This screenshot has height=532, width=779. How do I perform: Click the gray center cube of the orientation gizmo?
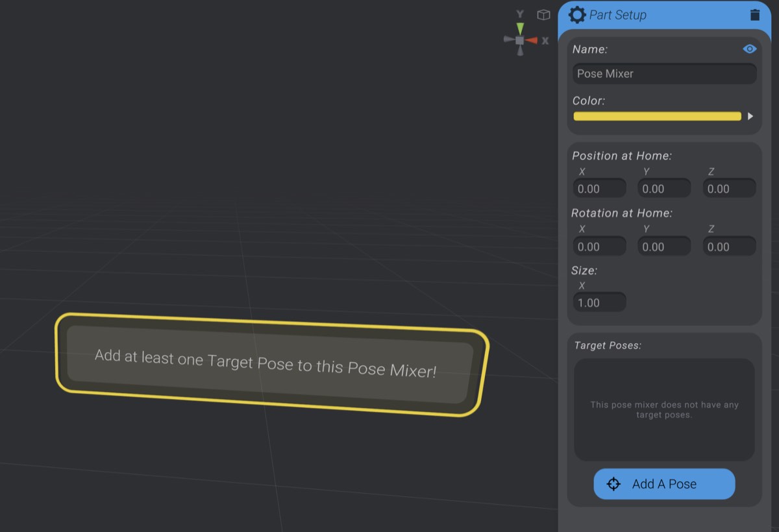coord(519,40)
